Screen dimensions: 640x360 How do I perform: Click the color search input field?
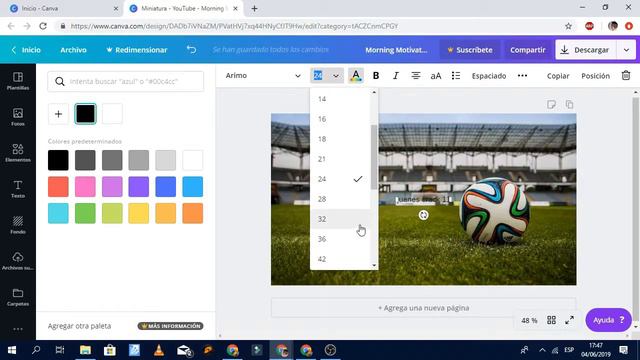[126, 81]
